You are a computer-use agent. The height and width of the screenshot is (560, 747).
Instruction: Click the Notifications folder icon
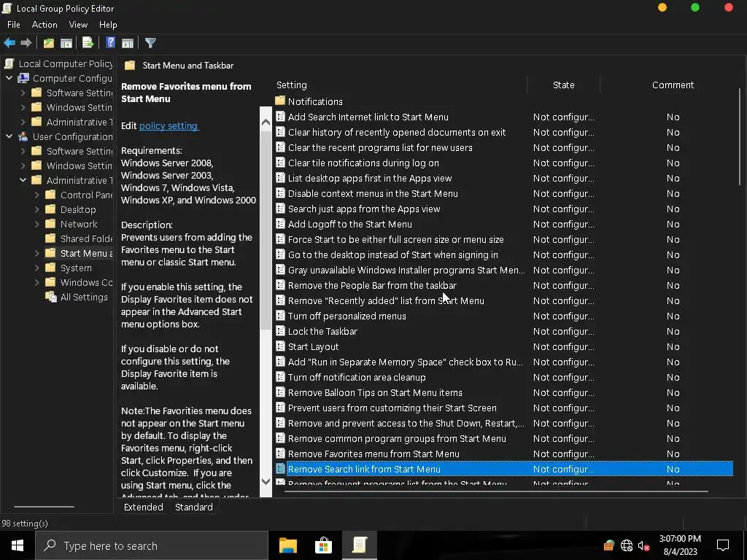point(280,101)
